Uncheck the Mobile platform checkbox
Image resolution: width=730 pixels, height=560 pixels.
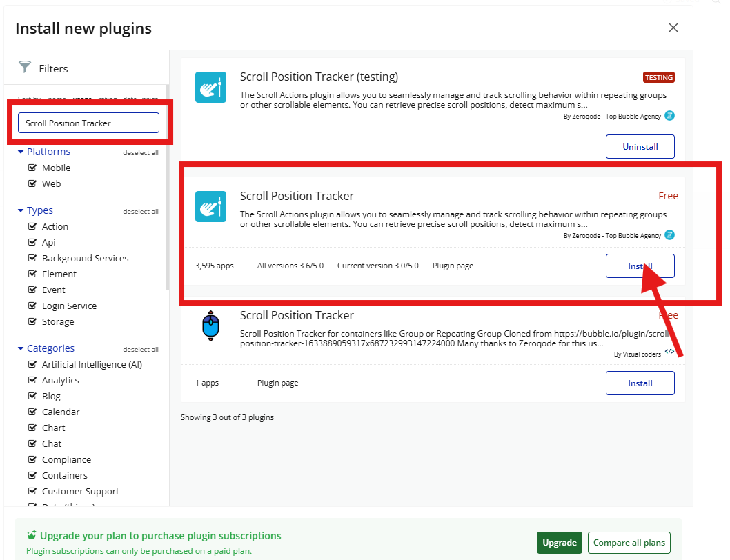(32, 168)
